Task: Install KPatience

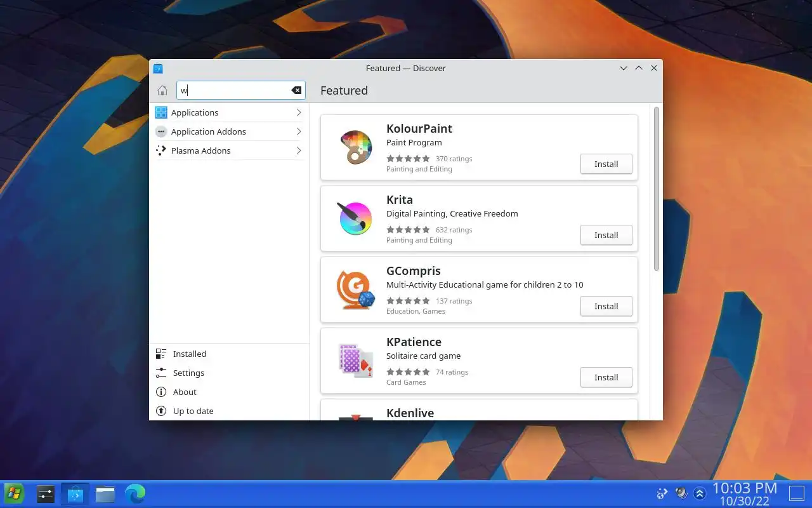Action: (x=606, y=377)
